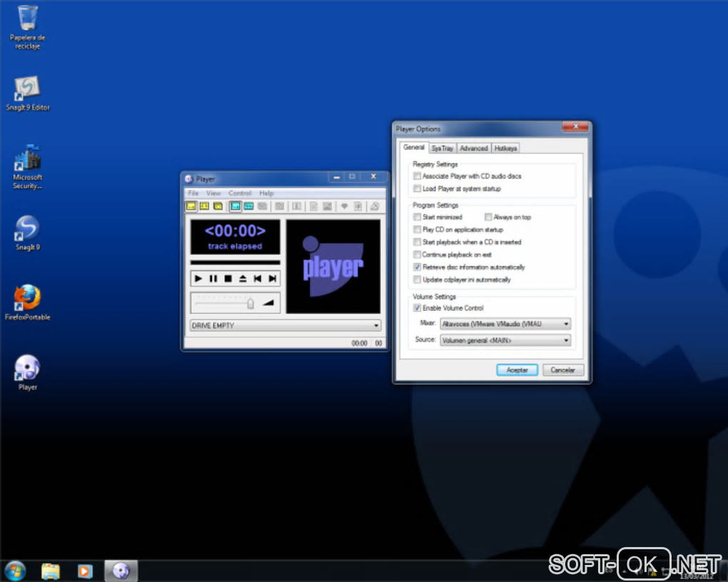Toggle Continue playback on exit
Screen dimensions: 728x582
coord(417,255)
